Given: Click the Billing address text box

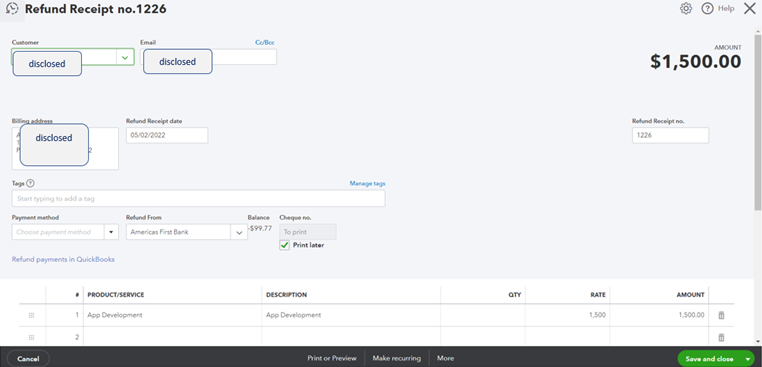Looking at the screenshot, I should pyautogui.click(x=65, y=148).
